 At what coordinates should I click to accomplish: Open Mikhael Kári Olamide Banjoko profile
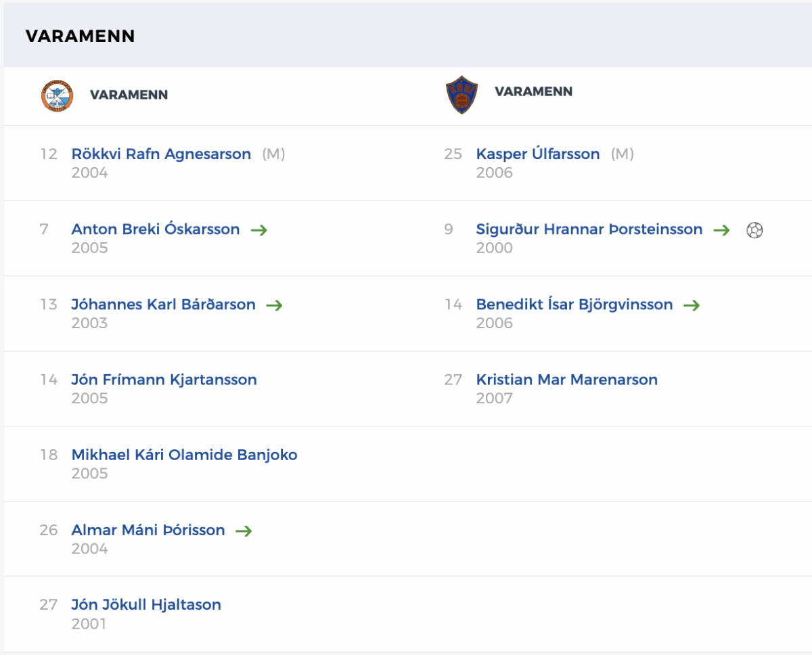185,455
